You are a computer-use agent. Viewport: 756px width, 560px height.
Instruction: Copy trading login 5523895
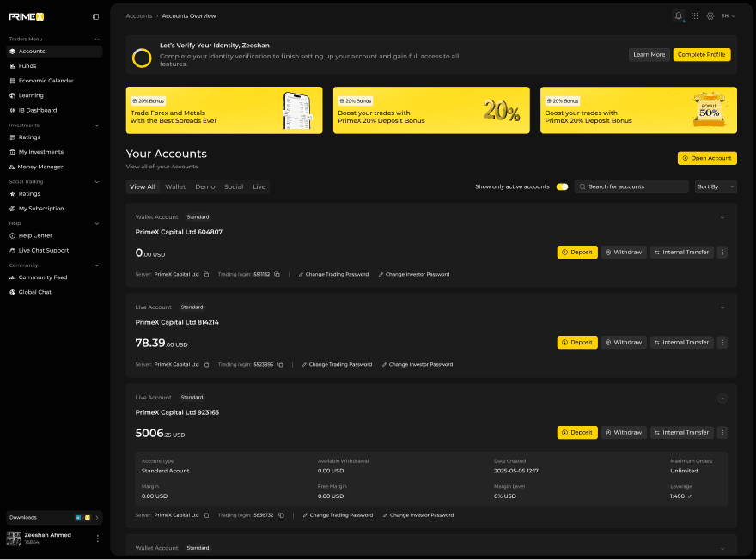pyautogui.click(x=281, y=364)
